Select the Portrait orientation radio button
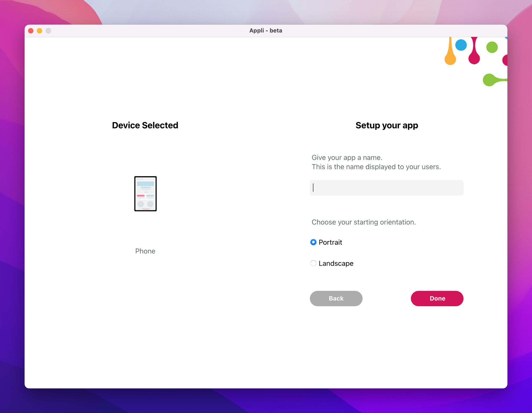This screenshot has width=532, height=413. point(313,242)
